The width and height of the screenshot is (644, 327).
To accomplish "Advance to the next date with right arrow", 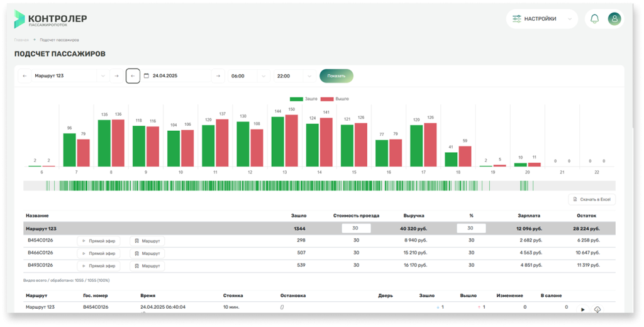I will coord(218,76).
